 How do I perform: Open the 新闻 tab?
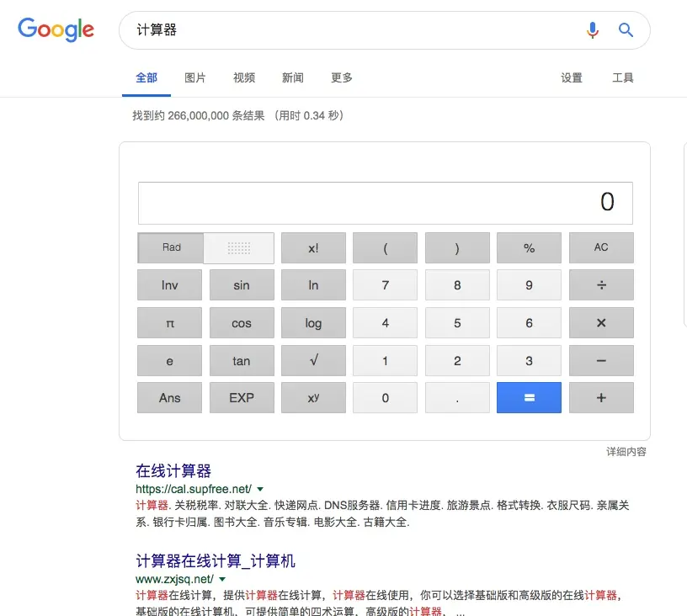point(293,78)
